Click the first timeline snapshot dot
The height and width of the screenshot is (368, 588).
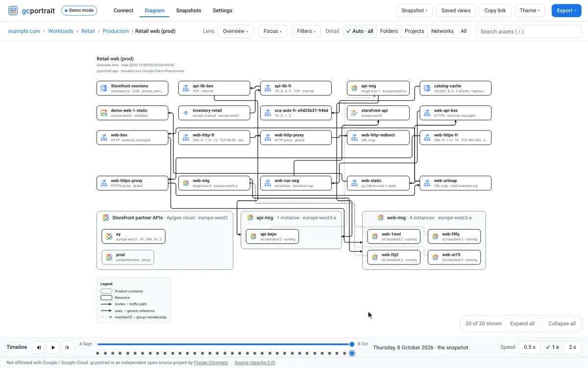coord(98,353)
